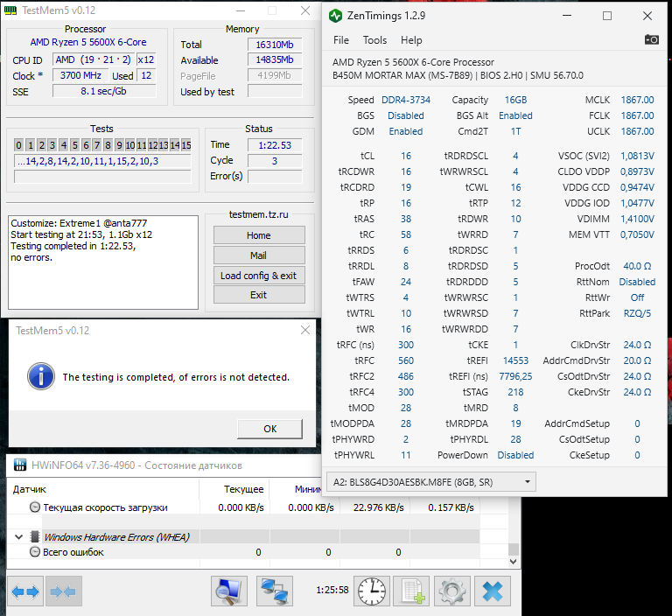Click the ProcOdt 40.0 Ω value
672x616 pixels.
[x=637, y=266]
